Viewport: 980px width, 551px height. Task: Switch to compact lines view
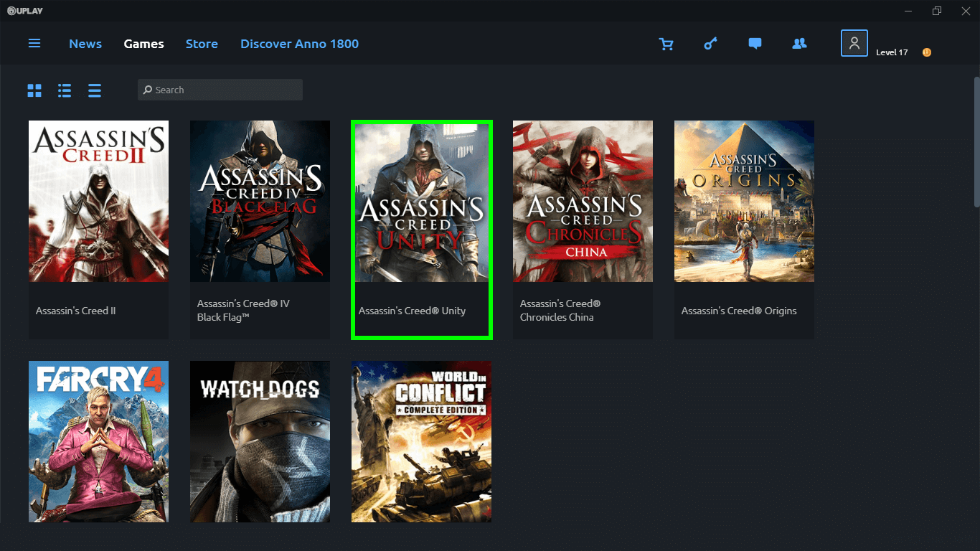point(95,90)
